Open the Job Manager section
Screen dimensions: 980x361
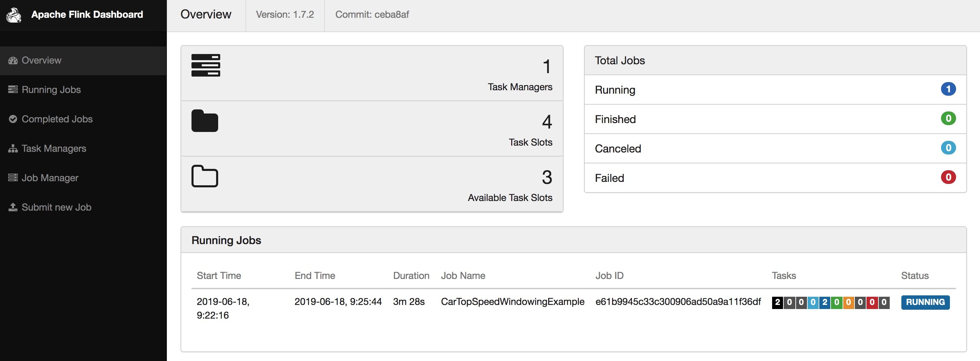[x=50, y=178]
